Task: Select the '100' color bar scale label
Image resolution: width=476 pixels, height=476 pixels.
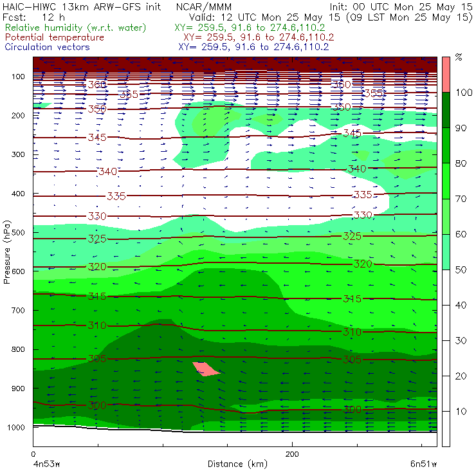Action: 464,92
